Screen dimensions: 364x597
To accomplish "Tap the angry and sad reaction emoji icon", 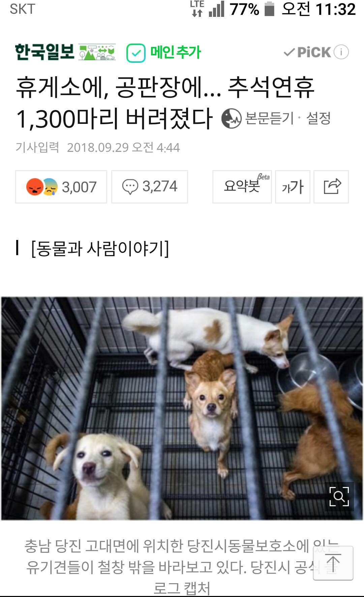I will pyautogui.click(x=42, y=187).
